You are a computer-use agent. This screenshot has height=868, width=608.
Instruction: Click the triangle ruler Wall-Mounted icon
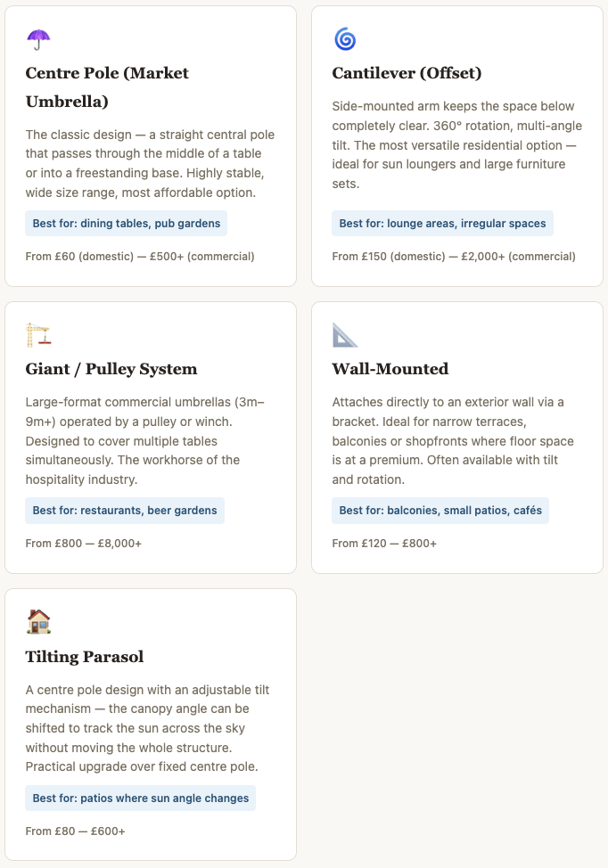pyautogui.click(x=345, y=335)
